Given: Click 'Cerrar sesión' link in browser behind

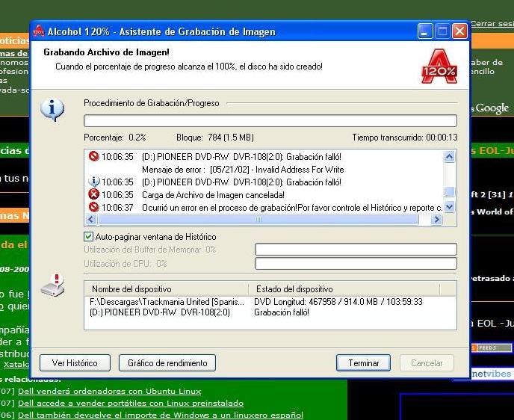Looking at the screenshot, I should pyautogui.click(x=492, y=24).
